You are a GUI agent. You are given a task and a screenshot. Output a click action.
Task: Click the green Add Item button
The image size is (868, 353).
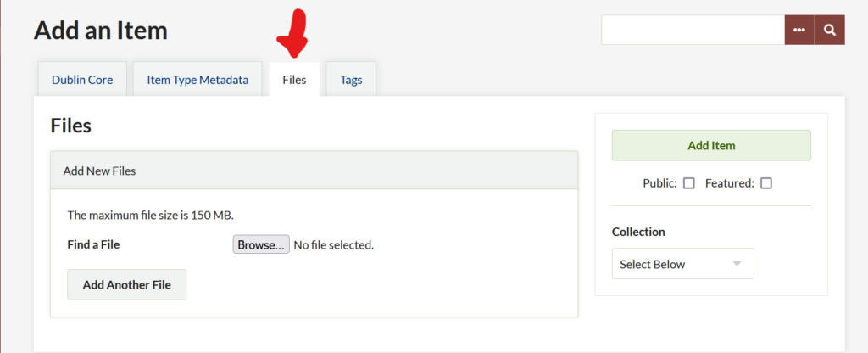pos(711,146)
